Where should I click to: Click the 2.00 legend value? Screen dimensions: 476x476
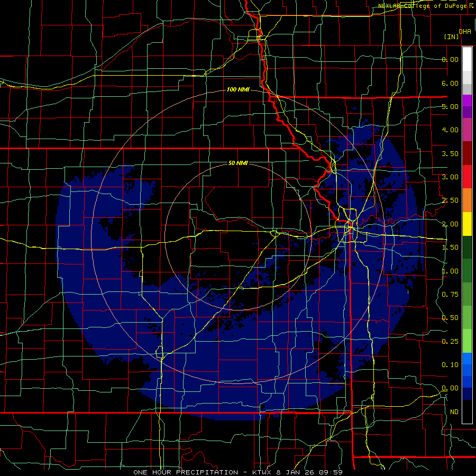coord(450,224)
